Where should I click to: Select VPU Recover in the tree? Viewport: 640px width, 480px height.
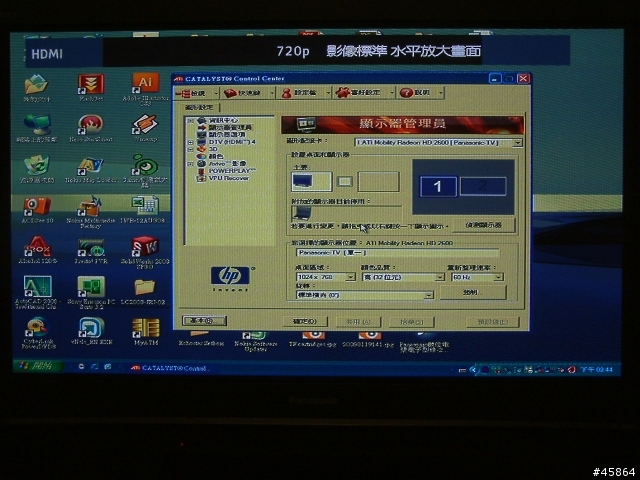coord(228,178)
